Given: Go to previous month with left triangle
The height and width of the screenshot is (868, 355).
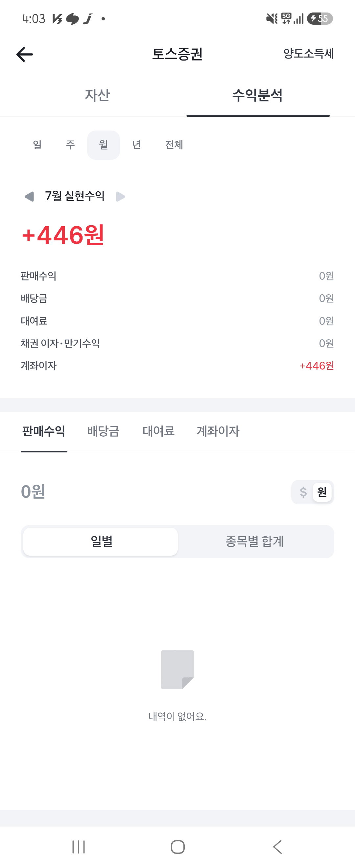Looking at the screenshot, I should coord(29,196).
